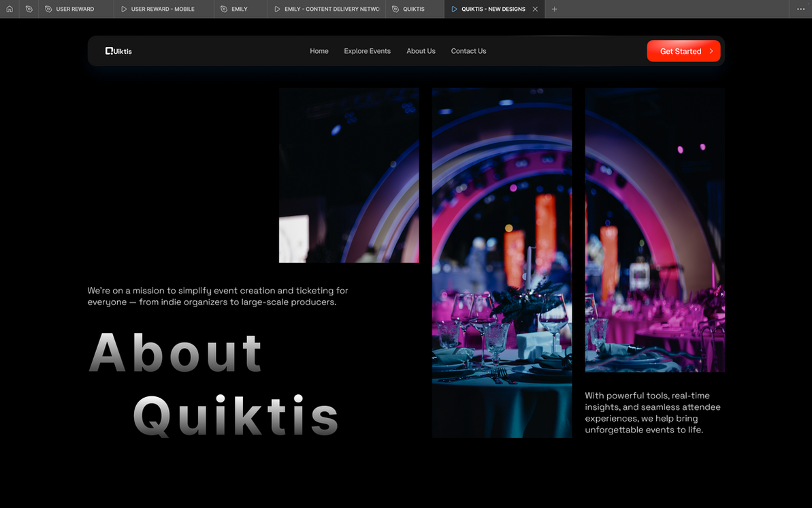812x508 pixels.
Task: Open Contact Us nav link
Action: [x=468, y=51]
